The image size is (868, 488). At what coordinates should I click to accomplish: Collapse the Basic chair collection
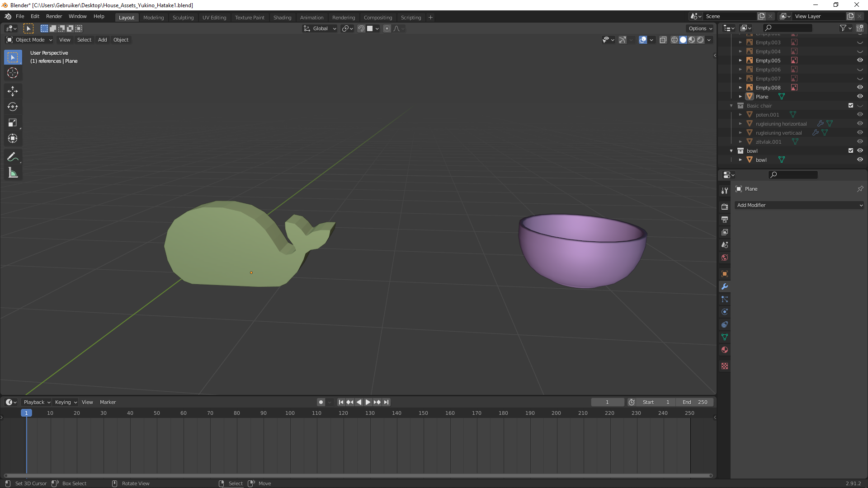tap(731, 106)
